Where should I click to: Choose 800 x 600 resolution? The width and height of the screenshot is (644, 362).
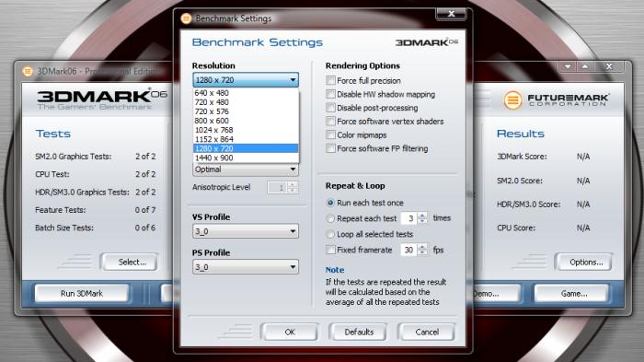246,121
